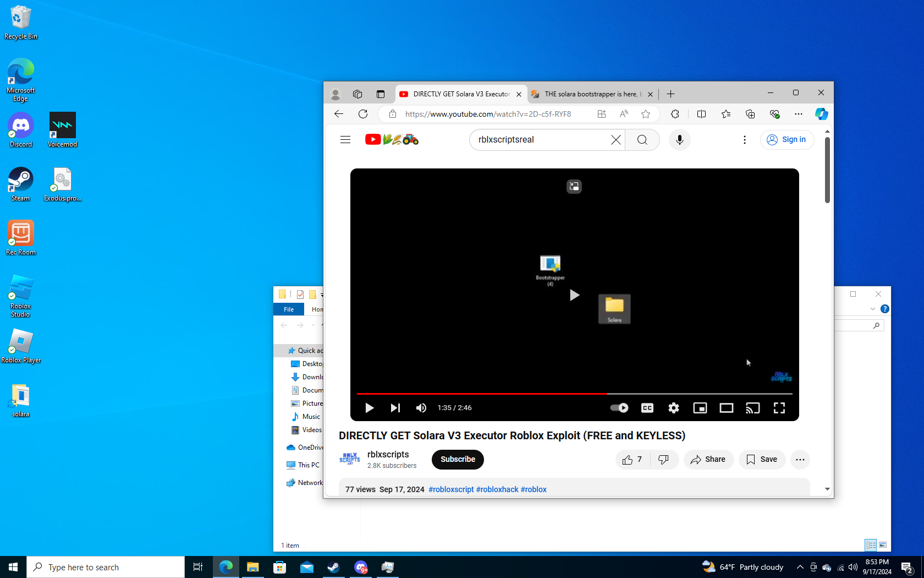Image resolution: width=924 pixels, height=578 pixels.
Task: Open Music folder in File Explorer sidebar
Action: pos(306,417)
